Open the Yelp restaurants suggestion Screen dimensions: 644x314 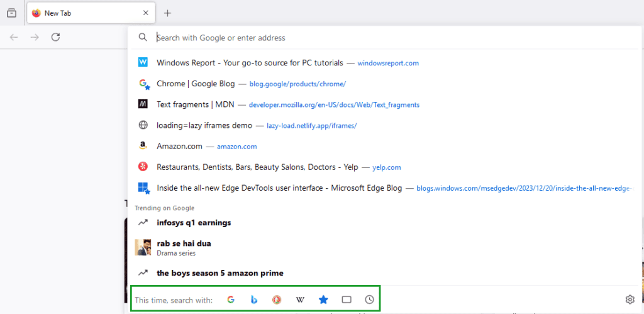tap(384, 167)
